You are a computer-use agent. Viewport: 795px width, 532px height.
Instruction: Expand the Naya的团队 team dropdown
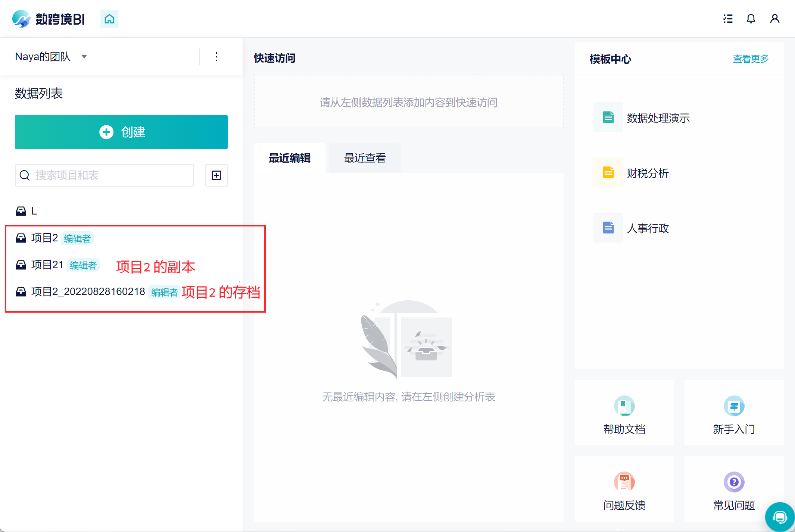84,57
